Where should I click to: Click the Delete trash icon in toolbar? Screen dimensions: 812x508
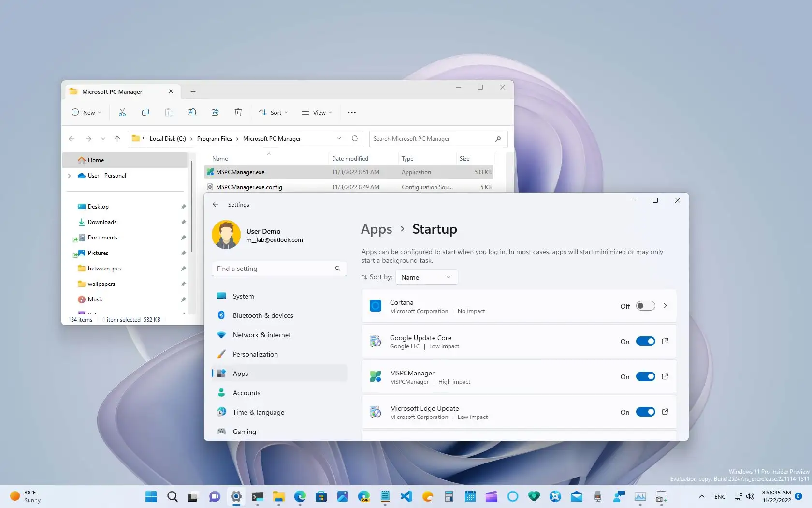(x=238, y=112)
